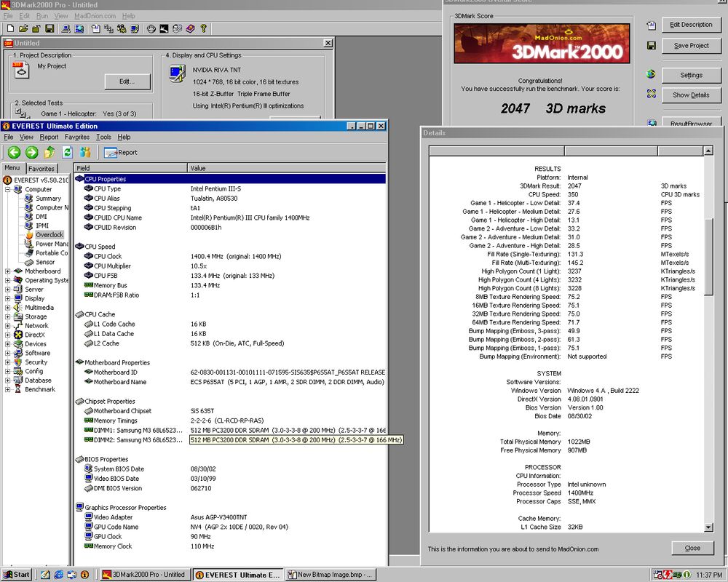Image resolution: width=728 pixels, height=582 pixels.
Task: Select the Motherboard Chipset row
Action: [x=230, y=411]
